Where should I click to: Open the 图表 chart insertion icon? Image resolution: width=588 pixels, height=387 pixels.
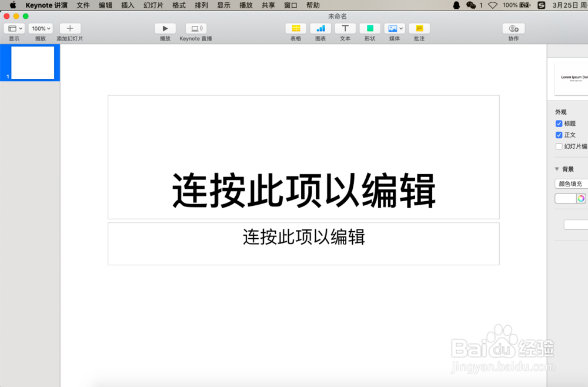(x=320, y=28)
